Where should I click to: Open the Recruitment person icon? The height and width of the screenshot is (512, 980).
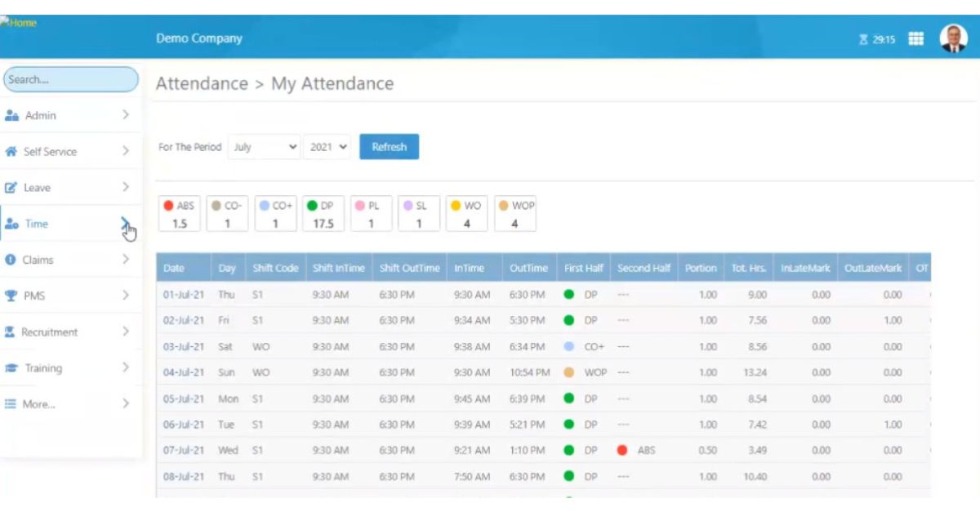coord(12,332)
